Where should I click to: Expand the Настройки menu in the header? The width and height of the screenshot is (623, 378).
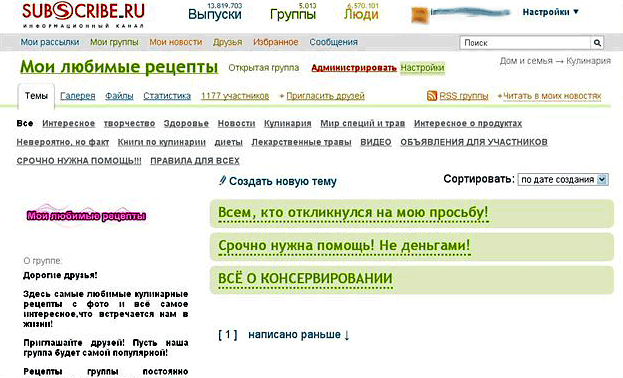(550, 12)
